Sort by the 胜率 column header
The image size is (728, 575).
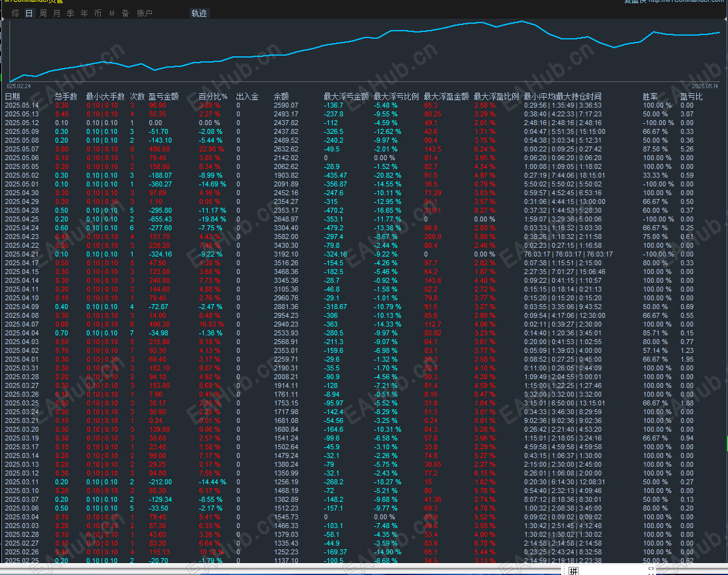[x=650, y=96]
